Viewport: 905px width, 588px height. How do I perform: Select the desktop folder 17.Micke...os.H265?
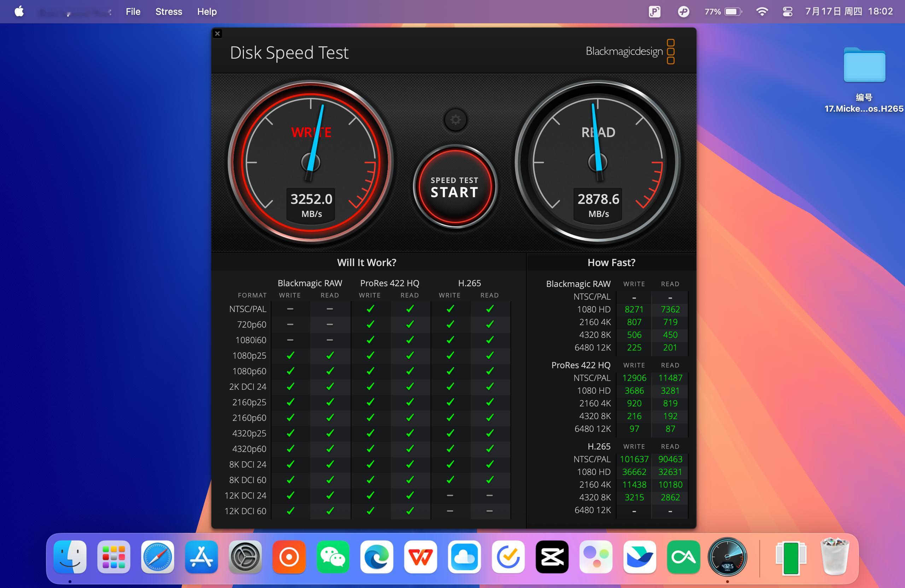pos(864,80)
